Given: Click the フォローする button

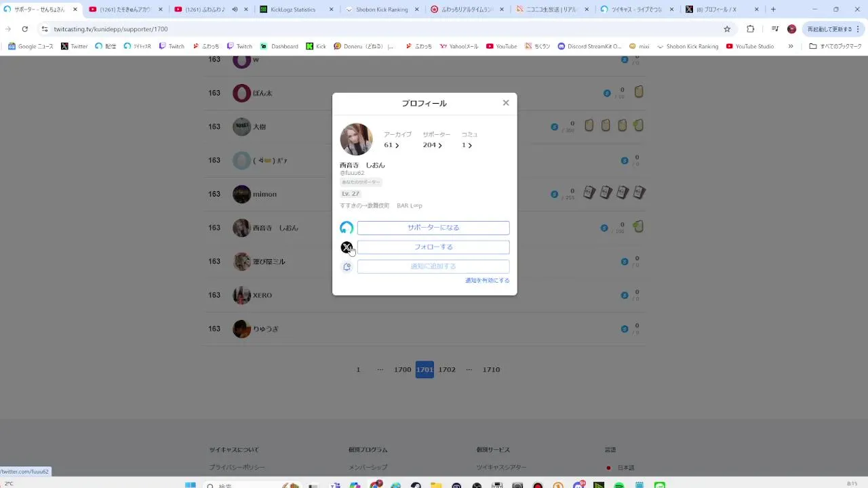Looking at the screenshot, I should (433, 247).
